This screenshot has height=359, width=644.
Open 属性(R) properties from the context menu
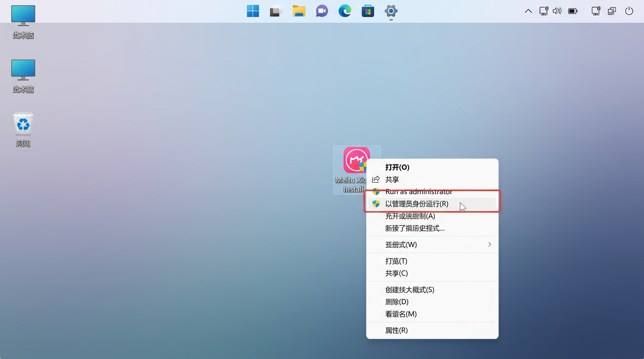pos(432,330)
